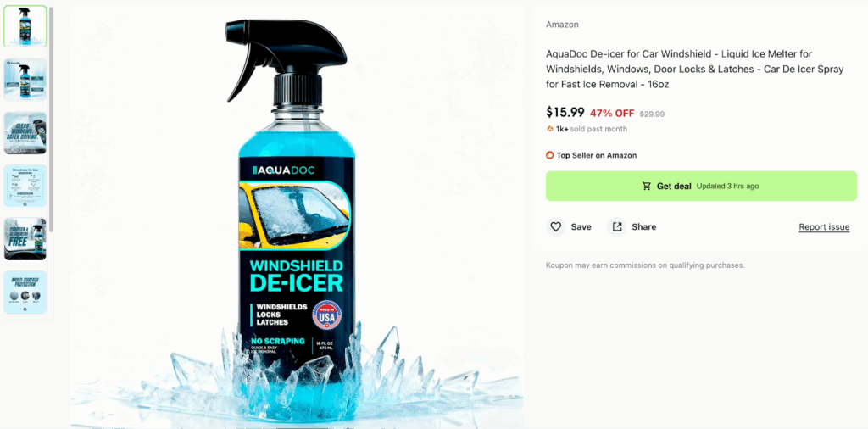View the Multi-Surface Protection thumbnail
Viewport: 868px width, 429px height.
click(25, 292)
